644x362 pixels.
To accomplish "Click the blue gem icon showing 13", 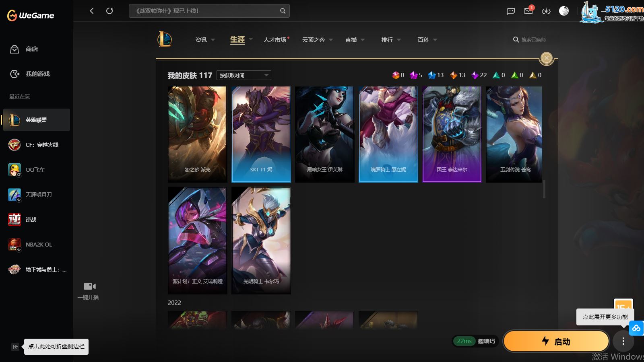I will 432,75.
